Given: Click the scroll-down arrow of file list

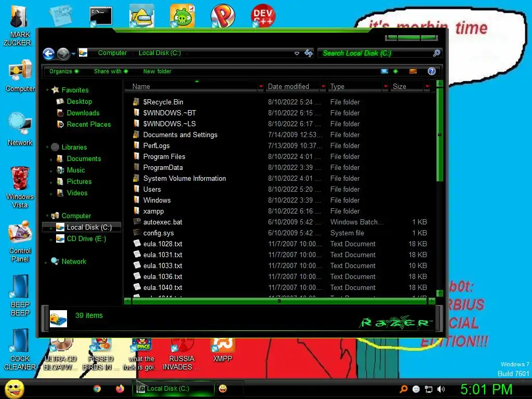Looking at the screenshot, I should (x=440, y=293).
